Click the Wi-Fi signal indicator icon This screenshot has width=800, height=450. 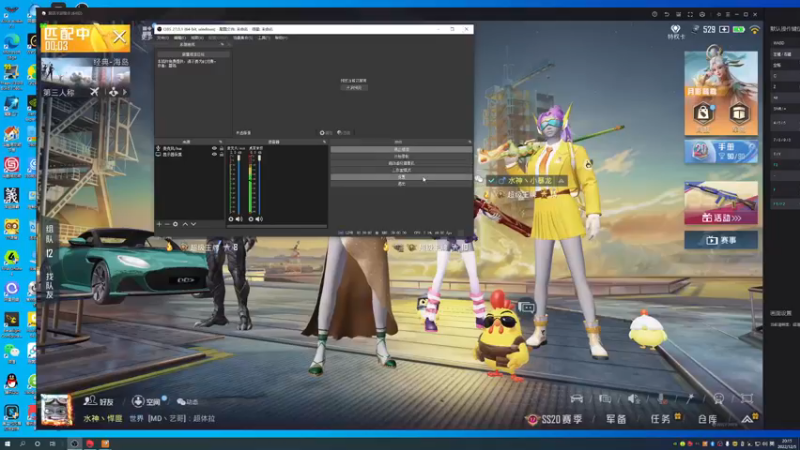(754, 30)
